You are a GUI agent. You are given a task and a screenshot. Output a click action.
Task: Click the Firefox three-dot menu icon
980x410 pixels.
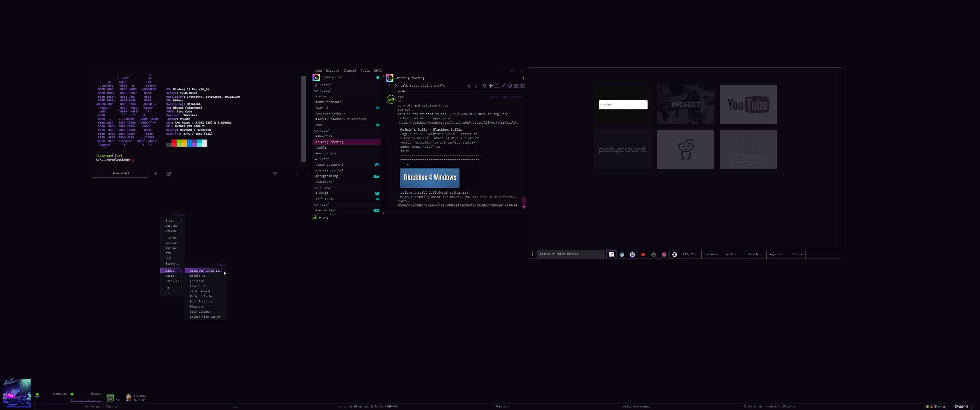[x=532, y=255]
